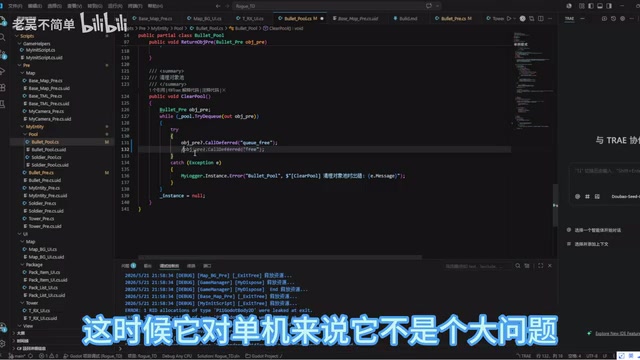
Task: Open the Problems panel tab
Action: tap(128, 266)
